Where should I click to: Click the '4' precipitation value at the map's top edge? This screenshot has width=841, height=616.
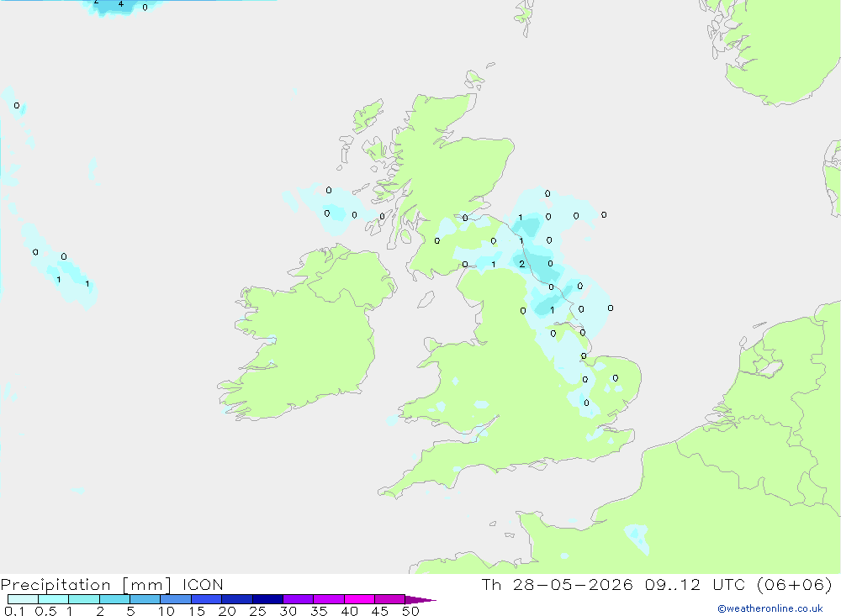point(120,4)
